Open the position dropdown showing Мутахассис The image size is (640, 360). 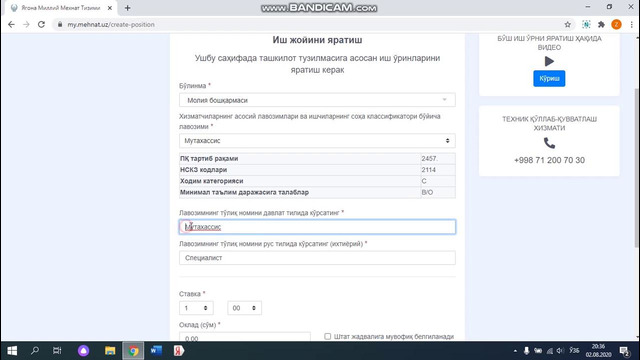coord(317,141)
